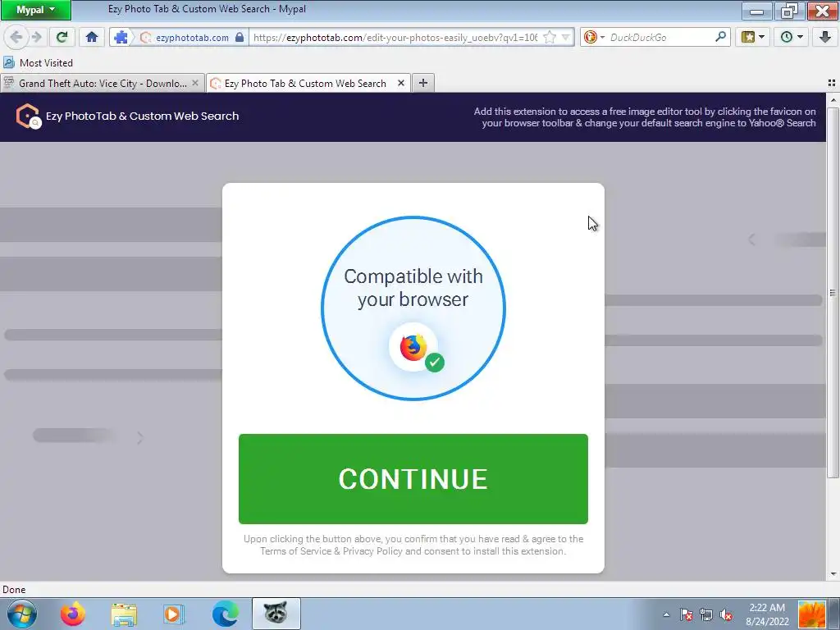Click the Firefox compatibility icon in circle

[x=413, y=347]
